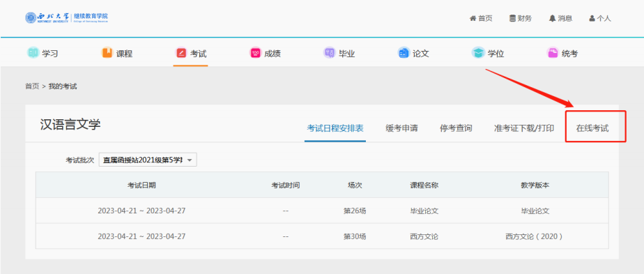Click the 学习 study icon
The image size is (644, 274).
pos(33,53)
